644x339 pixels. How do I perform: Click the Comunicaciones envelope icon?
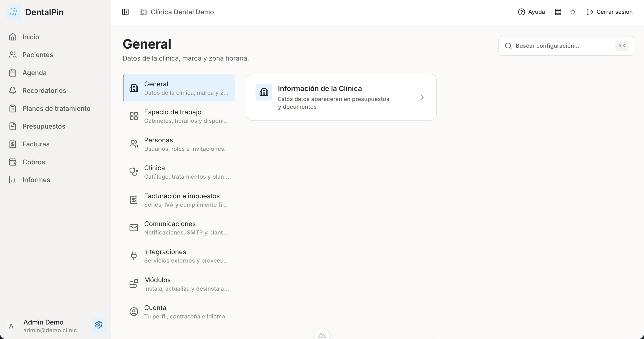click(x=134, y=227)
